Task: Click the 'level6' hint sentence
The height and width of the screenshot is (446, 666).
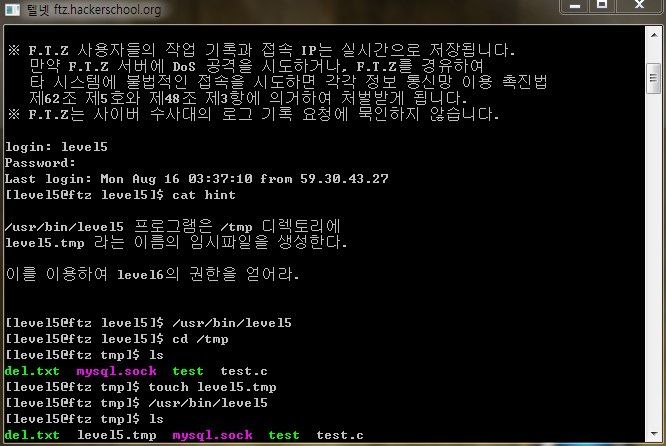Action: (x=153, y=274)
